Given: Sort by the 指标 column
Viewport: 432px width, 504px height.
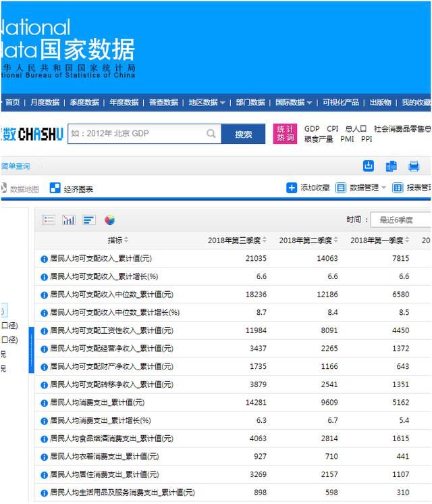Looking at the screenshot, I should tap(126, 240).
